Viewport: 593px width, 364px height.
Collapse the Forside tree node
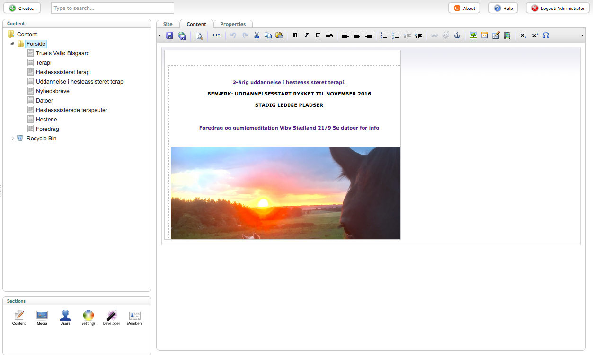[x=12, y=43]
